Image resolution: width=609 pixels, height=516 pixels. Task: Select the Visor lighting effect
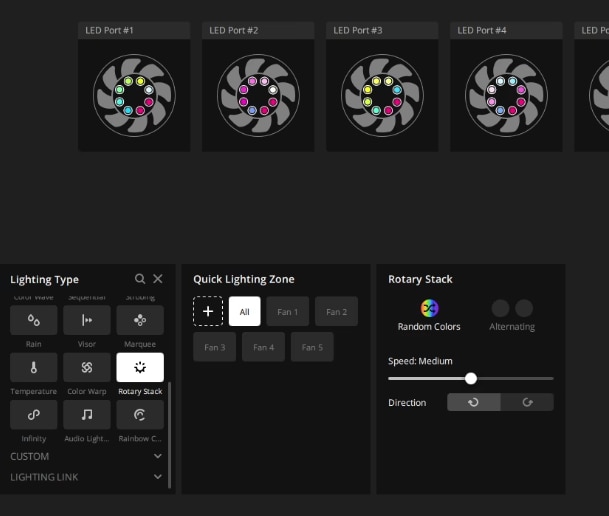[x=87, y=320]
